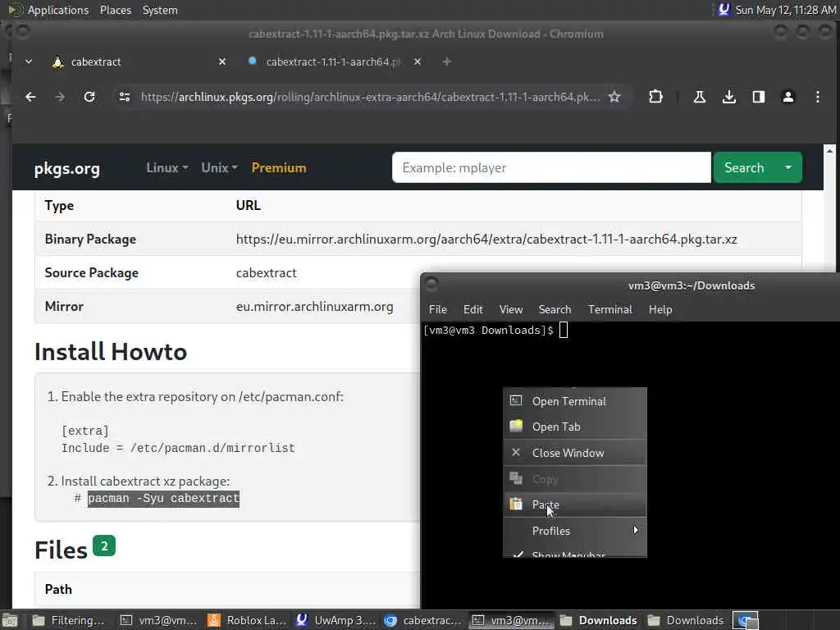The height and width of the screenshot is (630, 840).
Task: Choose Open Tab from context menu
Action: (575, 427)
